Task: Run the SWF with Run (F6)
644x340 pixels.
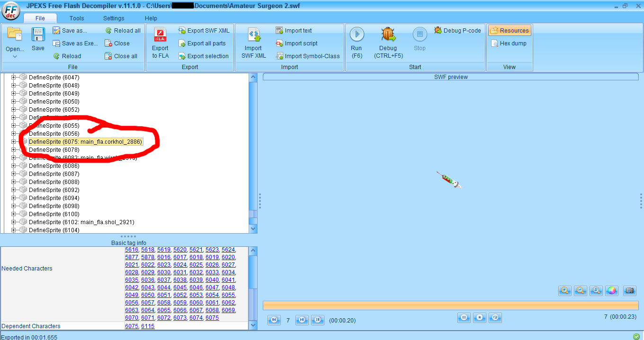Action: click(x=357, y=43)
